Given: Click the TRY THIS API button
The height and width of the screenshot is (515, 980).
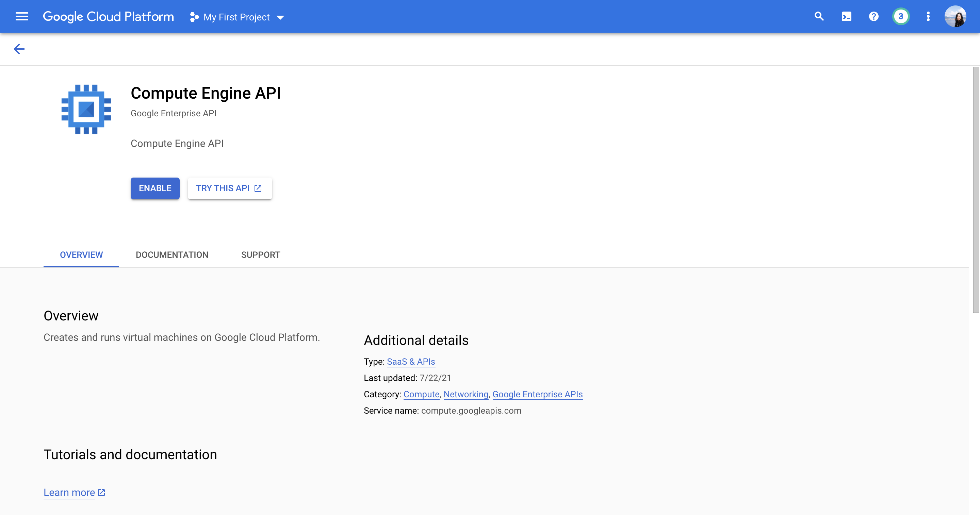Looking at the screenshot, I should pyautogui.click(x=229, y=188).
